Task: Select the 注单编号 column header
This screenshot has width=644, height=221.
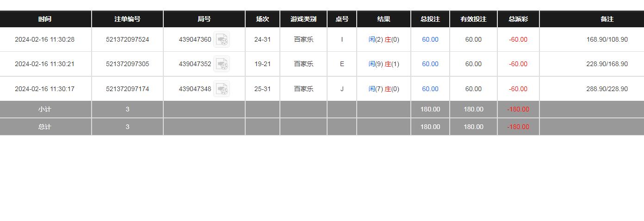Action: point(127,19)
